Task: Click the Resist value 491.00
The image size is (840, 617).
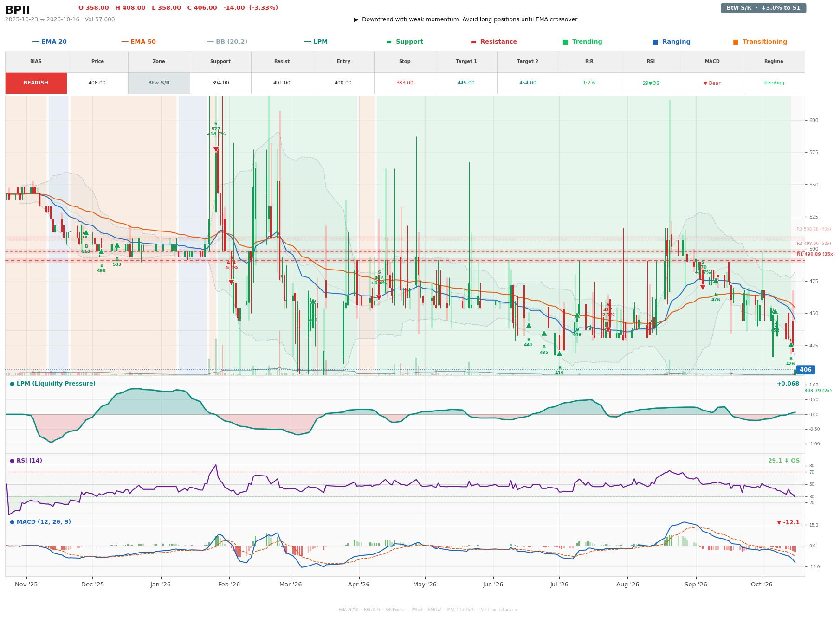Action: coord(282,83)
